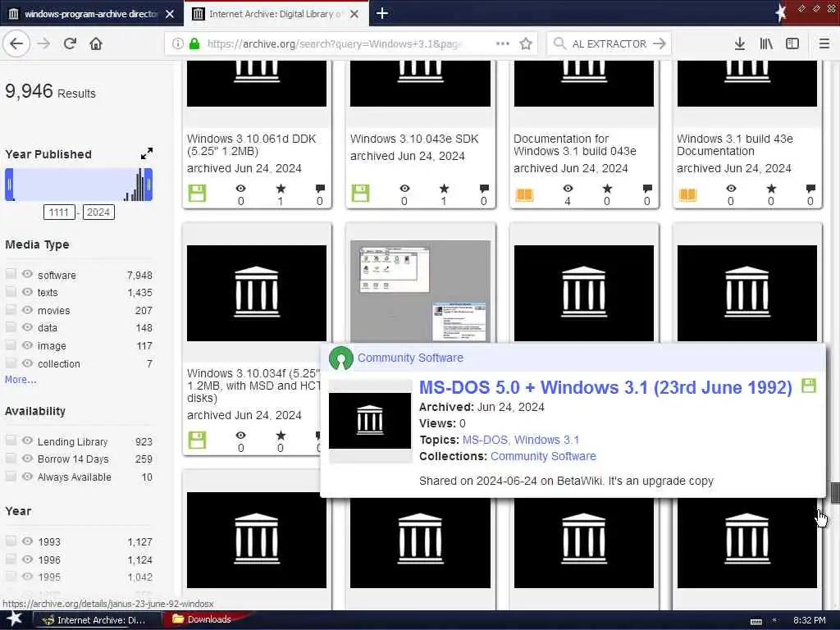840x630 pixels.
Task: Click floppy icon under Windows 3.10.043e SDK
Action: tap(361, 194)
